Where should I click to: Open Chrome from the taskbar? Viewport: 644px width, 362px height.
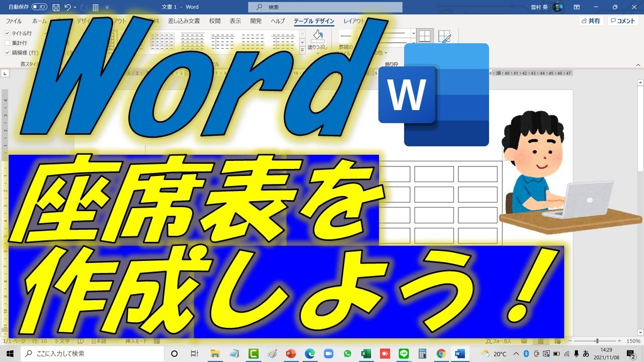tap(441, 353)
